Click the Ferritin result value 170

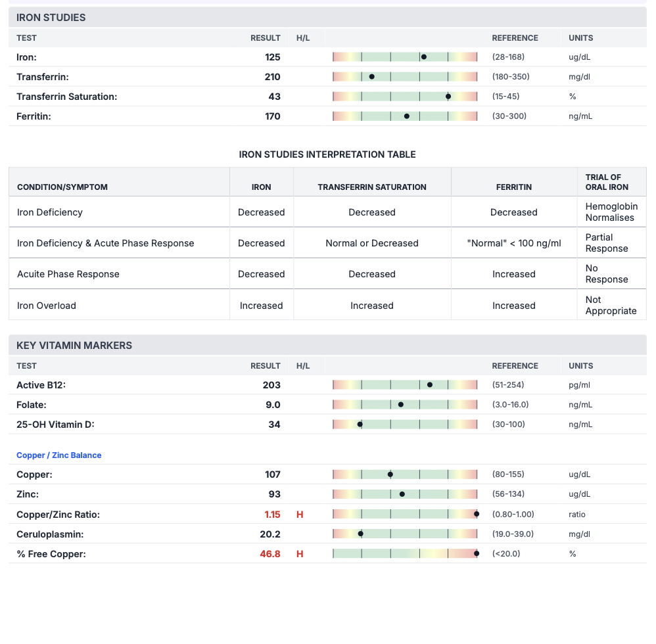tap(272, 116)
